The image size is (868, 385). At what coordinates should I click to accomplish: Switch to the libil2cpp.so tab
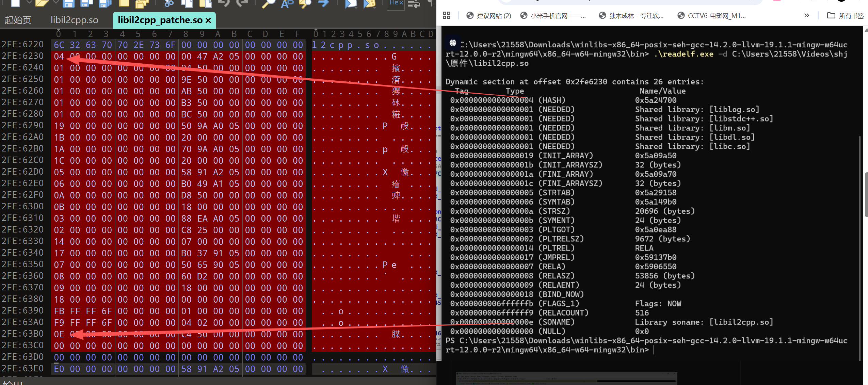click(x=74, y=20)
